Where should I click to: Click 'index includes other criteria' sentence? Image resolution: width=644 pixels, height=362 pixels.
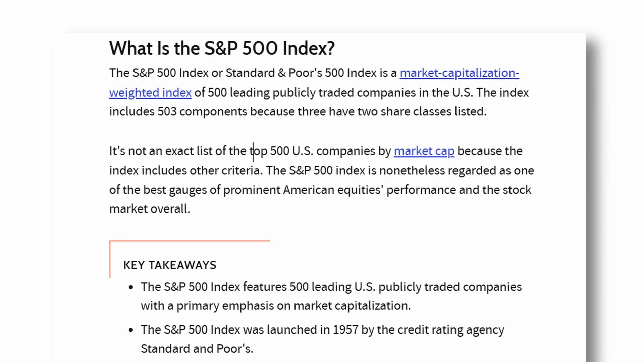click(186, 170)
